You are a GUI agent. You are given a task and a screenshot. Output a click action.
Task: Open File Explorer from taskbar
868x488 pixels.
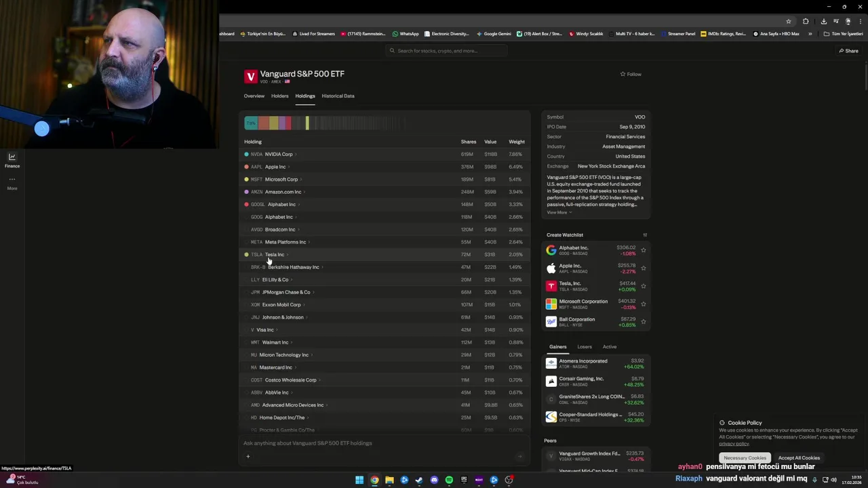tap(389, 480)
